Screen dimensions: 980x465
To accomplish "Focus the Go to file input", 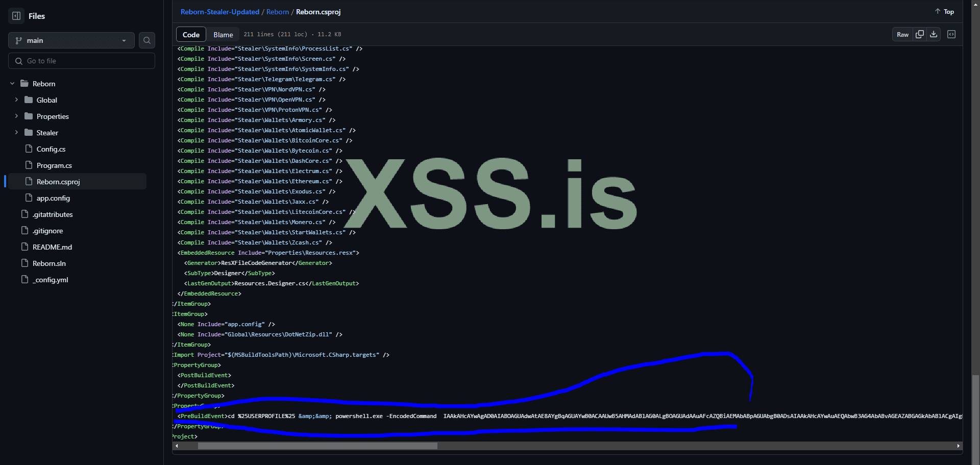I will [82, 61].
